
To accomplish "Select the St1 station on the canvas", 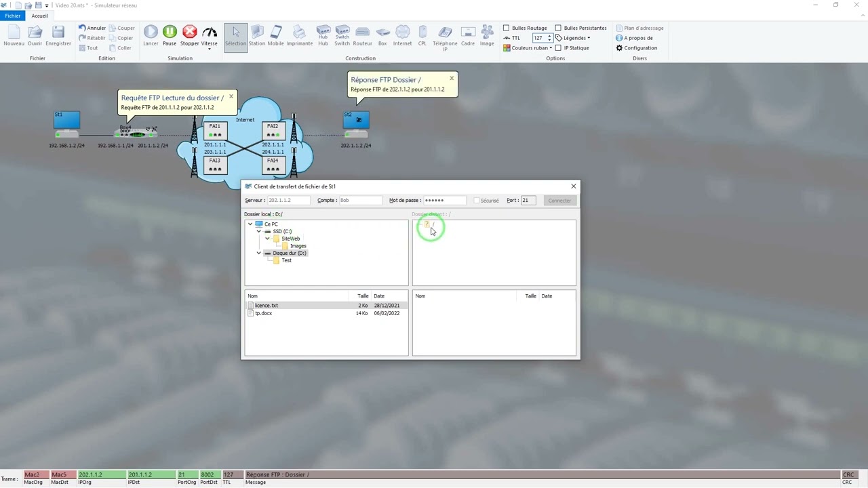I will pyautogui.click(x=67, y=124).
